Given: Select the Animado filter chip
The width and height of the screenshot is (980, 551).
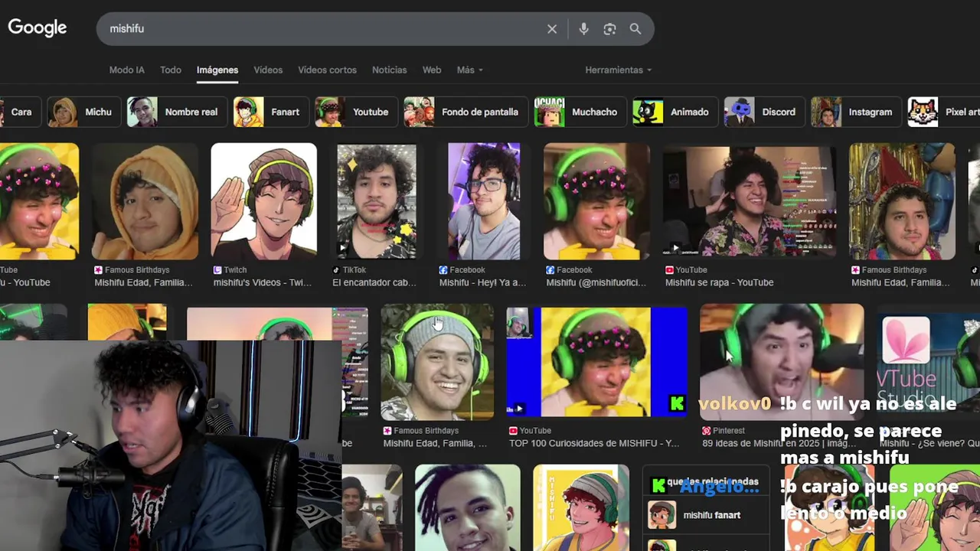Looking at the screenshot, I should (675, 112).
